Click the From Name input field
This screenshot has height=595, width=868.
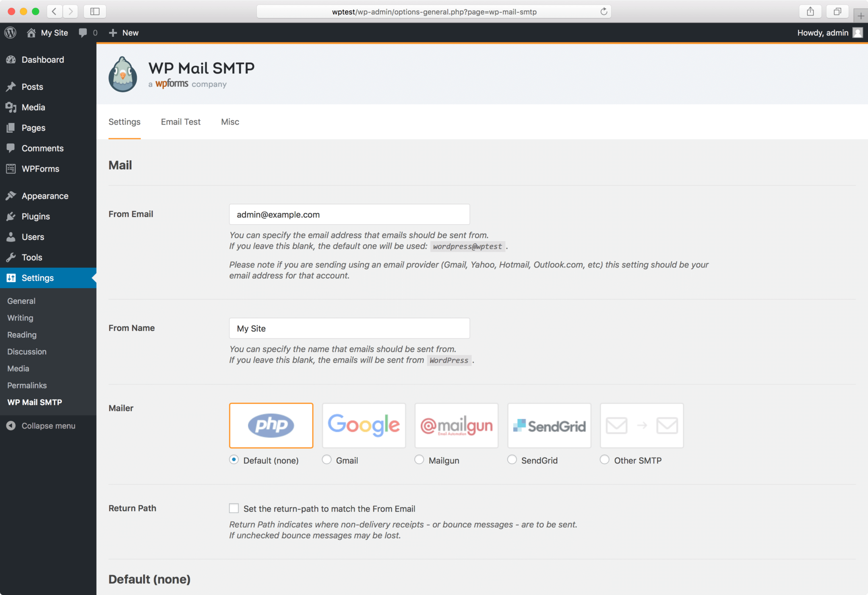point(350,328)
